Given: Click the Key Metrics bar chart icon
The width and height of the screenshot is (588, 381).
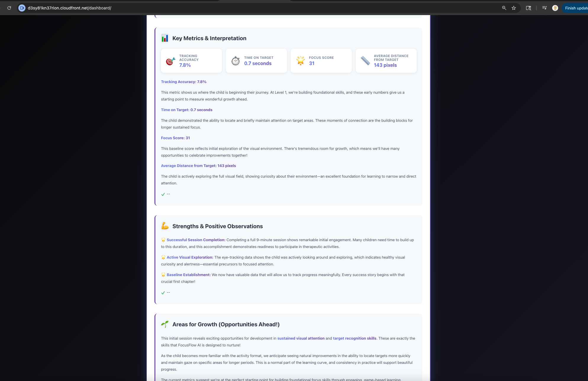Looking at the screenshot, I should pos(165,38).
